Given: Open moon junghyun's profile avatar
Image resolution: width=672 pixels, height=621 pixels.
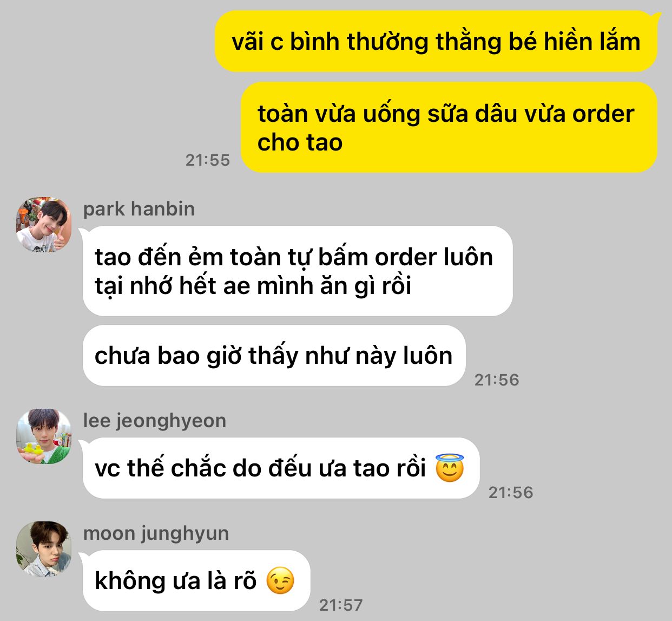Looking at the screenshot, I should point(44,548).
